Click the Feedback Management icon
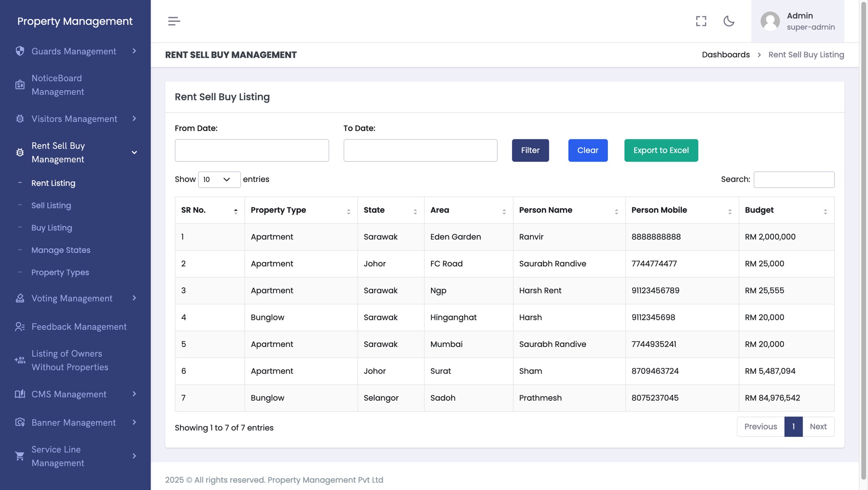 click(x=20, y=327)
